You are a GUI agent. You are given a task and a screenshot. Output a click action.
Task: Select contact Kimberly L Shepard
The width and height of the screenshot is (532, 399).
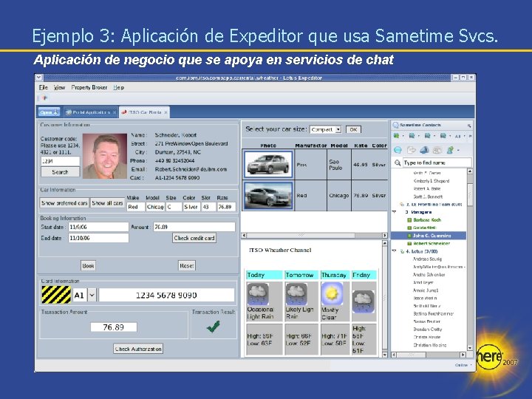click(x=432, y=181)
